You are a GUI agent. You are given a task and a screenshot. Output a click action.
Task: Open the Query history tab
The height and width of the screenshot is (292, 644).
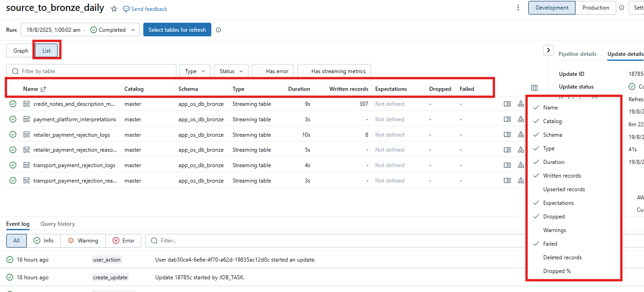(57, 223)
